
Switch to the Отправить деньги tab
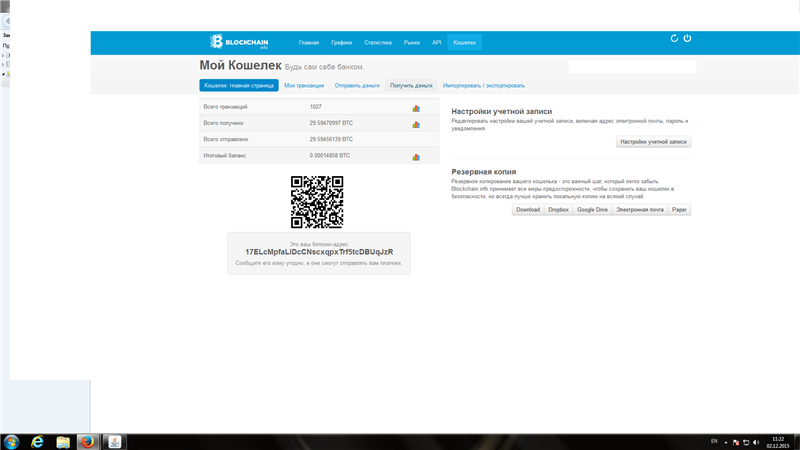tap(357, 86)
